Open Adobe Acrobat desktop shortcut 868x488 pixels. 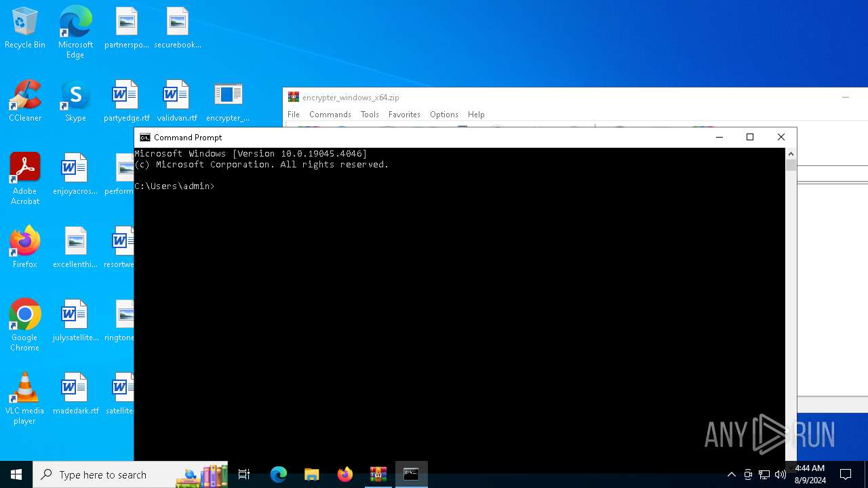click(x=25, y=179)
